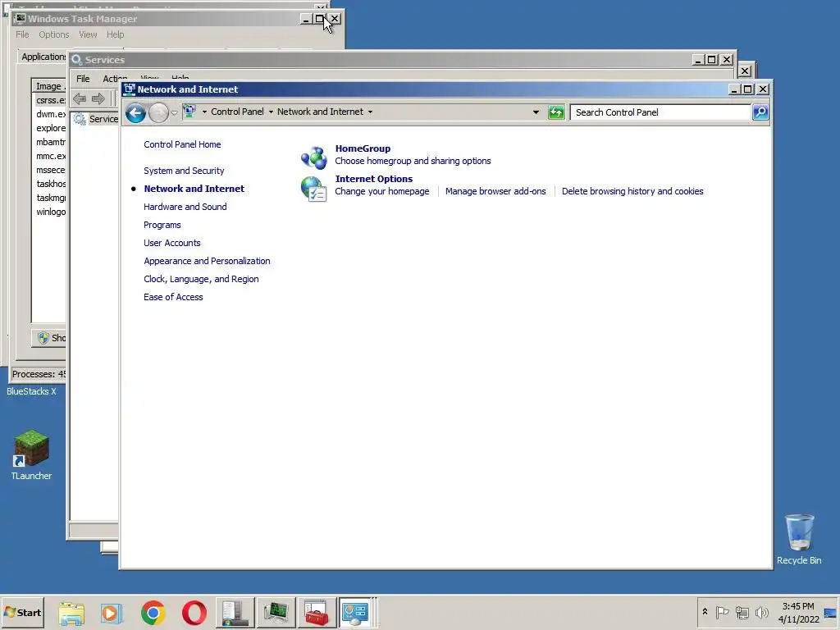Open Clock, Language, and Region category

[201, 279]
